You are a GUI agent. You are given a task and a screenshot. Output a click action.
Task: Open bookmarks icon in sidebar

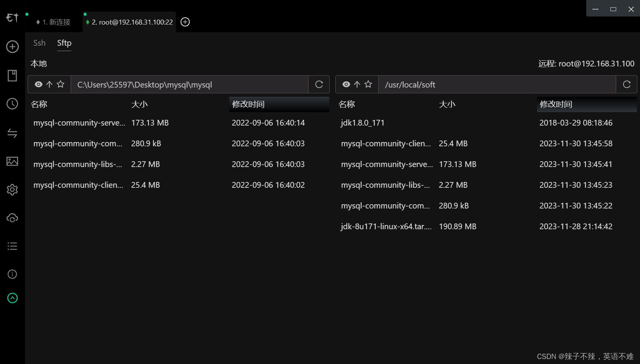point(12,75)
